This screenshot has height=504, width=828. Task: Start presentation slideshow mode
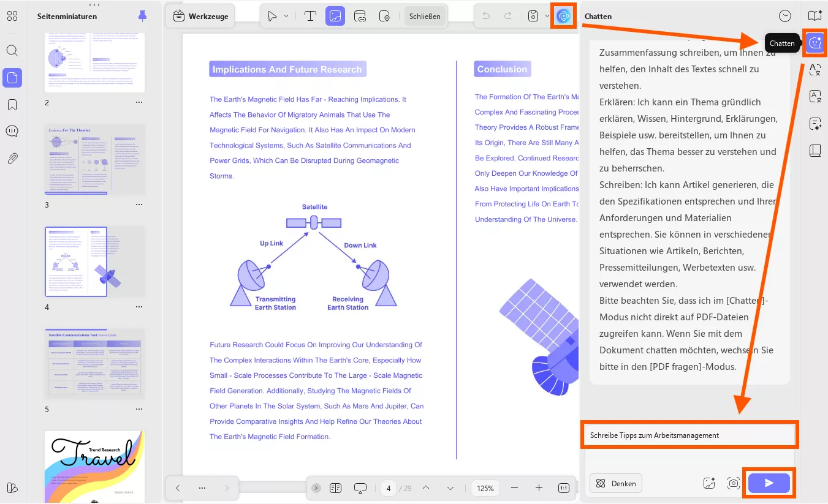pos(360,488)
